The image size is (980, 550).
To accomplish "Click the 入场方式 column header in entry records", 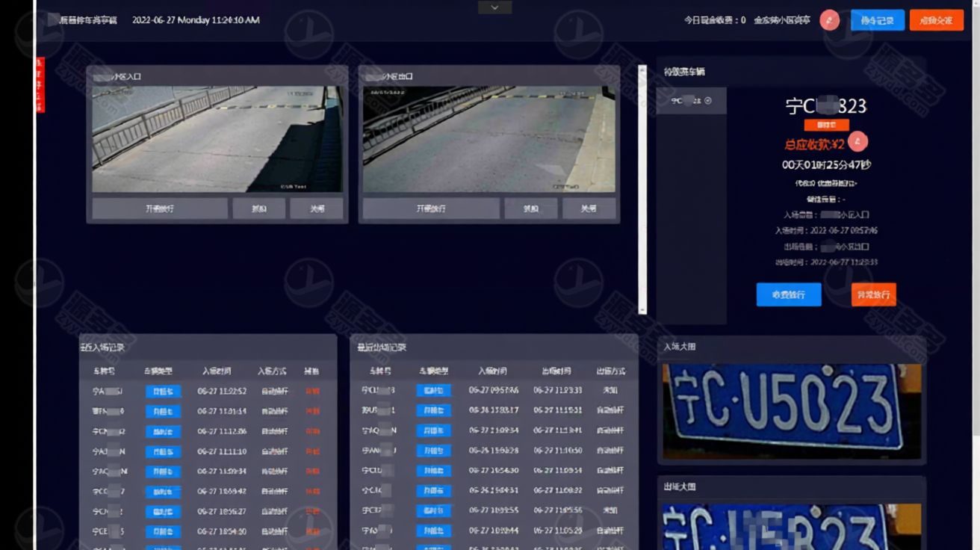I will (272, 371).
